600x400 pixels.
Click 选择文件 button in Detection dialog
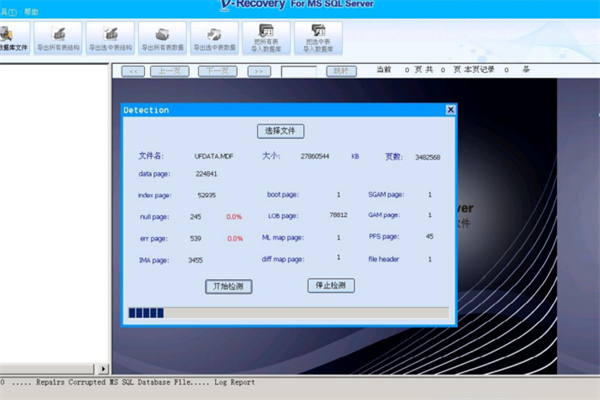click(280, 131)
